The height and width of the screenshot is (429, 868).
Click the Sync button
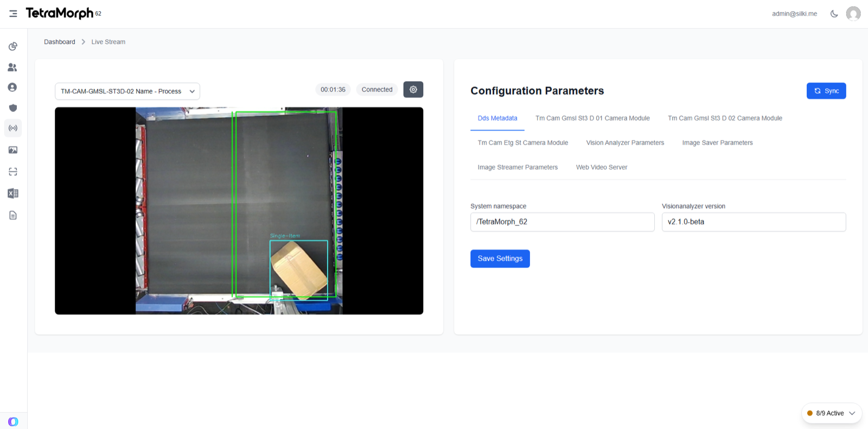click(826, 91)
